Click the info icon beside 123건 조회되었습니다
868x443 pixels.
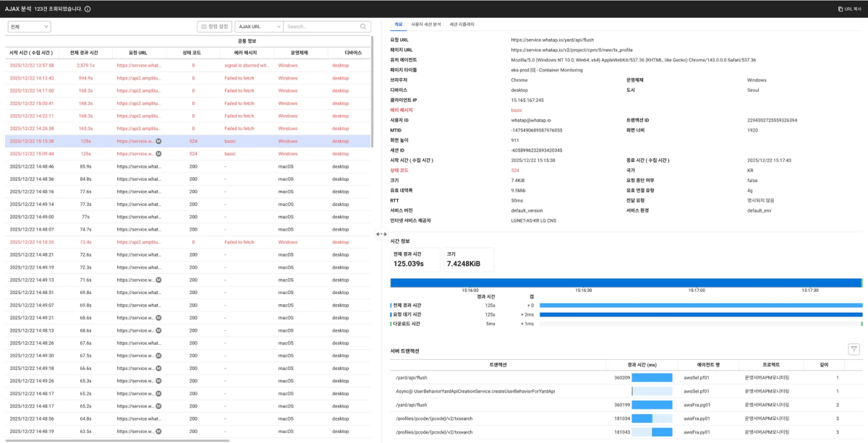[x=88, y=9]
